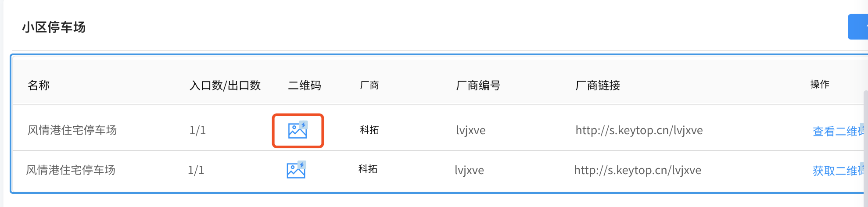
Task: Click the keytop URL in second row
Action: [x=638, y=170]
